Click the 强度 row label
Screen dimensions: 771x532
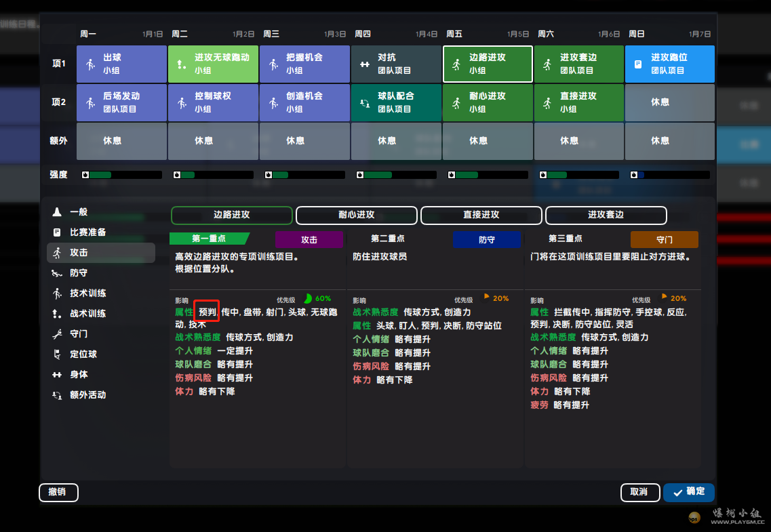tap(58, 175)
